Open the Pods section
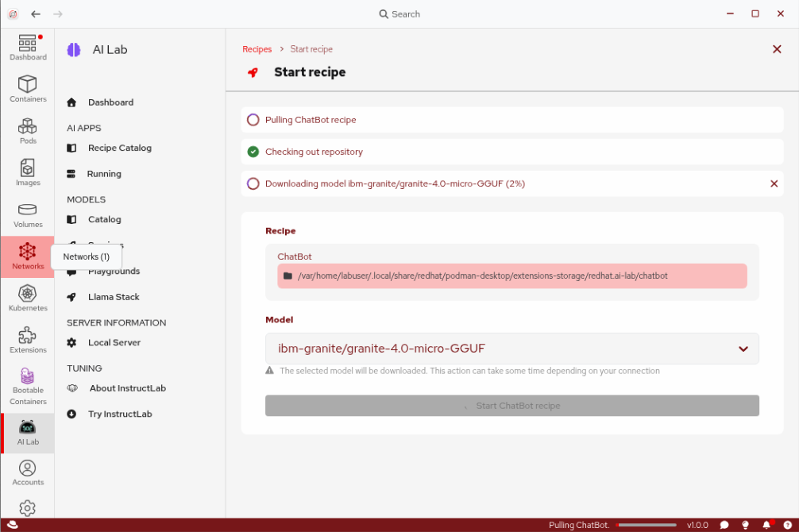The image size is (799, 532). 28,131
